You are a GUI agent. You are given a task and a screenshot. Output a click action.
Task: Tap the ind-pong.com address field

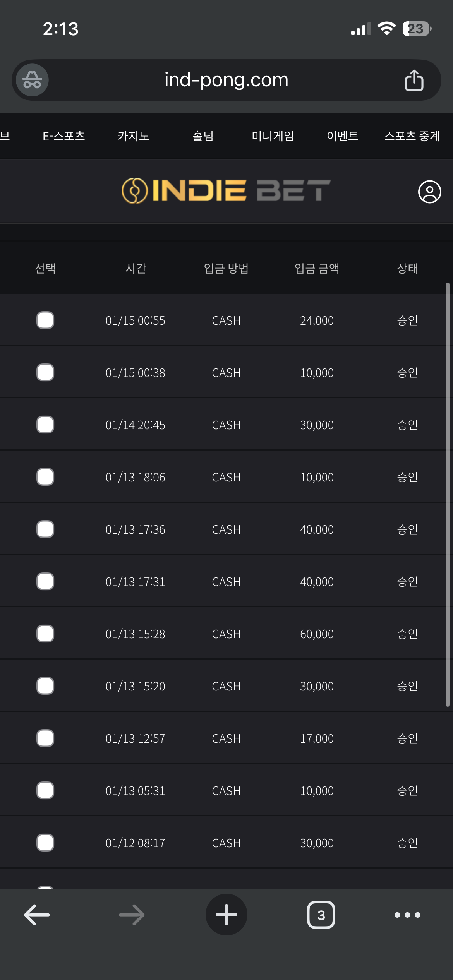tap(226, 80)
